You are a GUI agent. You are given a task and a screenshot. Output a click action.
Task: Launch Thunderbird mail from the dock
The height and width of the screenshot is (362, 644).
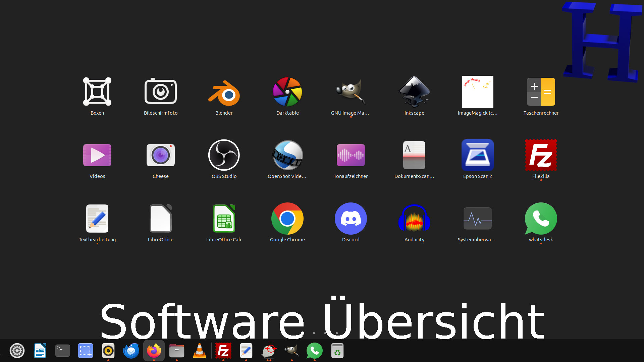131,351
